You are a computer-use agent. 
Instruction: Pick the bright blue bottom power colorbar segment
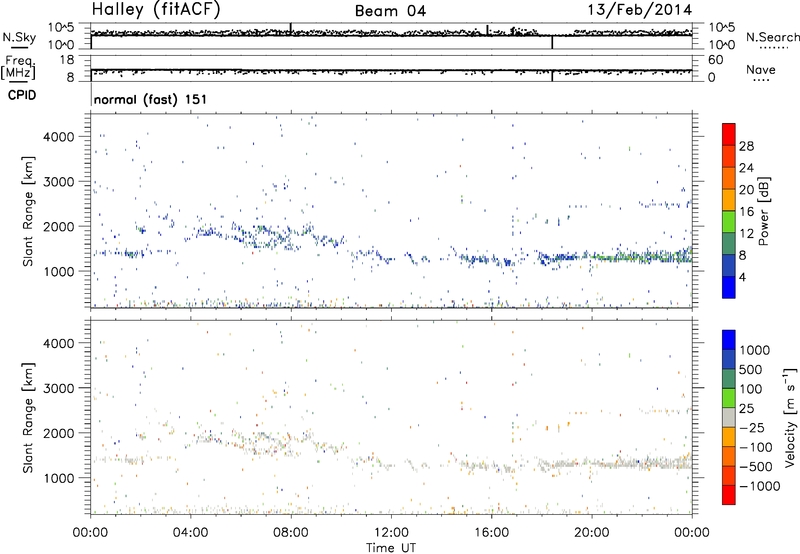pos(729,288)
